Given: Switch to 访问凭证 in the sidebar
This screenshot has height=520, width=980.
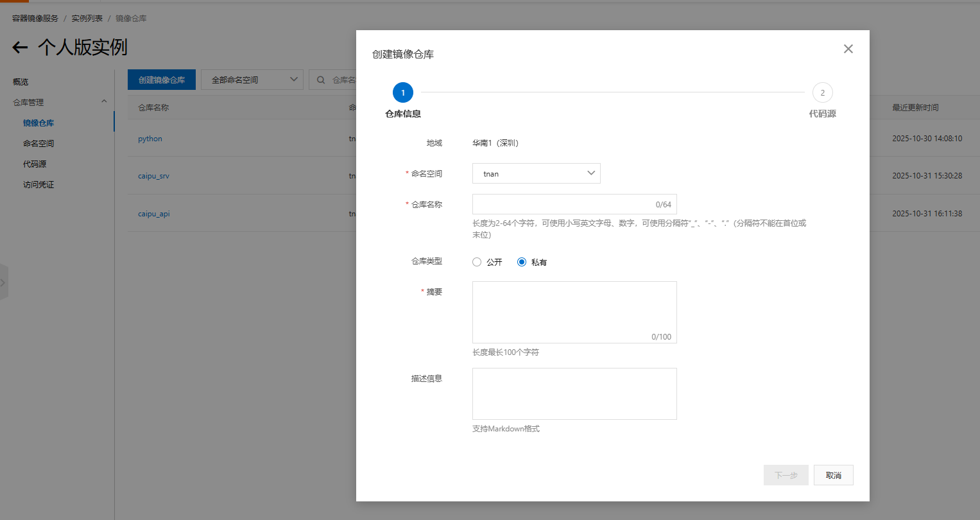Looking at the screenshot, I should [x=39, y=184].
